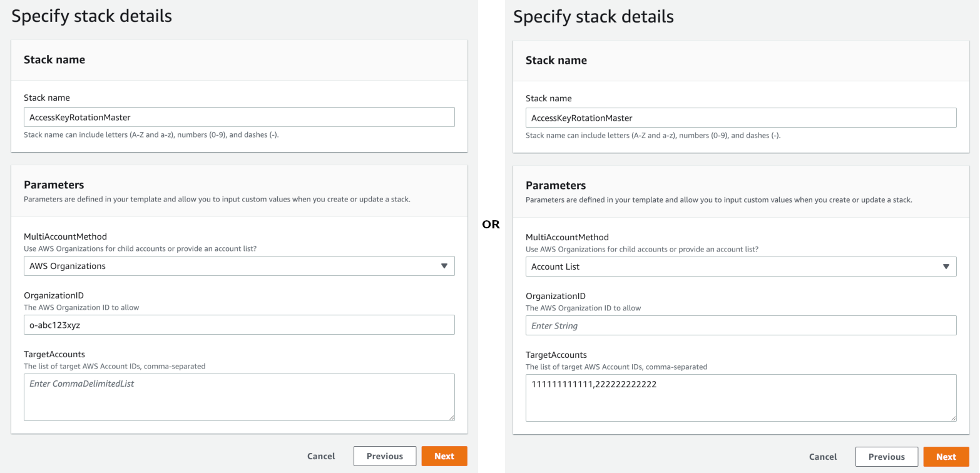Click Next on the right form
This screenshot has width=980, height=473.
[946, 457]
